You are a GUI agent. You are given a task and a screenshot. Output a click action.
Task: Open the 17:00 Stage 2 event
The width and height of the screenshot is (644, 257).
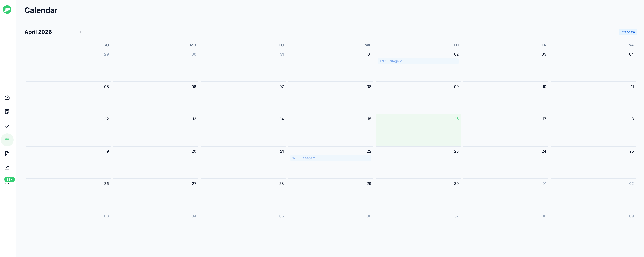[330, 158]
